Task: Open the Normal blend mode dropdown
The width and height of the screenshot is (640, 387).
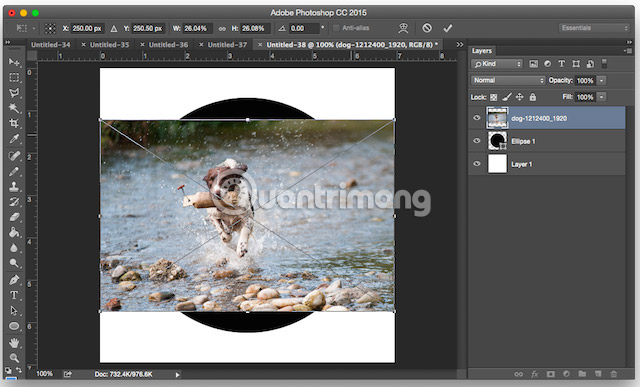Action: click(x=508, y=80)
